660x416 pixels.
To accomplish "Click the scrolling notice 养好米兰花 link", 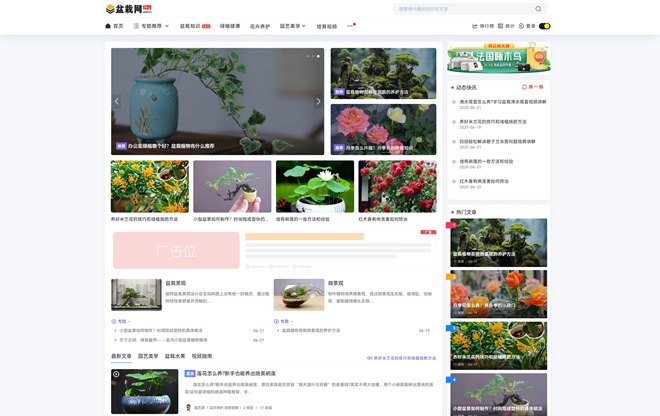I will tap(405, 358).
